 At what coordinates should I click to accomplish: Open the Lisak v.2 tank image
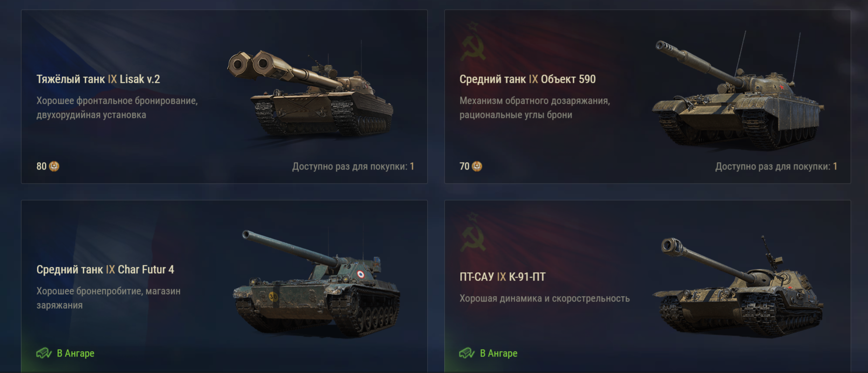click(x=310, y=93)
